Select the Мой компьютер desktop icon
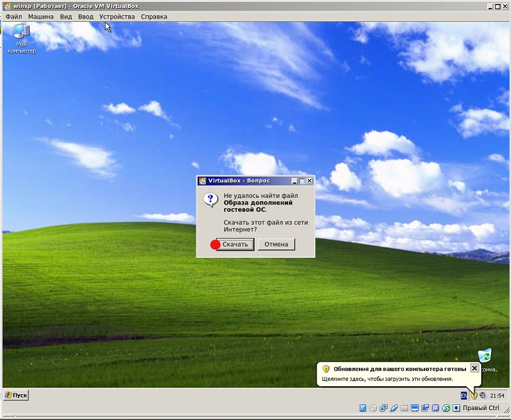Image resolution: width=511 pixels, height=420 pixels. click(21, 38)
